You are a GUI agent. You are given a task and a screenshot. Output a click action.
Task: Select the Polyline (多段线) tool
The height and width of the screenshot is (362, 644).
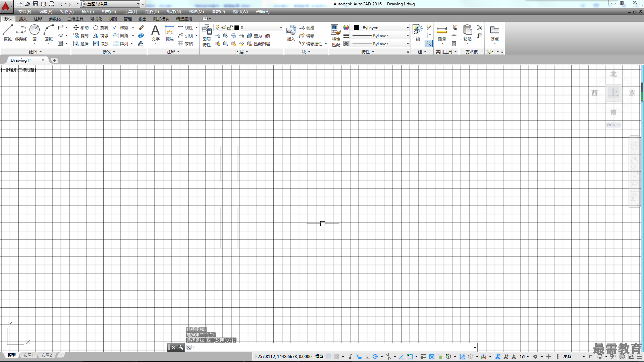[x=21, y=33]
